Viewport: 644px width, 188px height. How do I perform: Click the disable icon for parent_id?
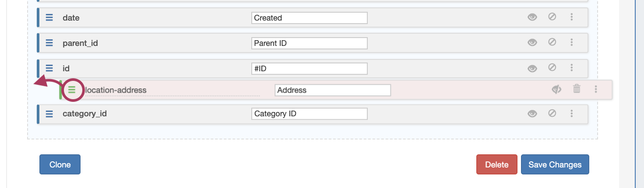tap(552, 42)
